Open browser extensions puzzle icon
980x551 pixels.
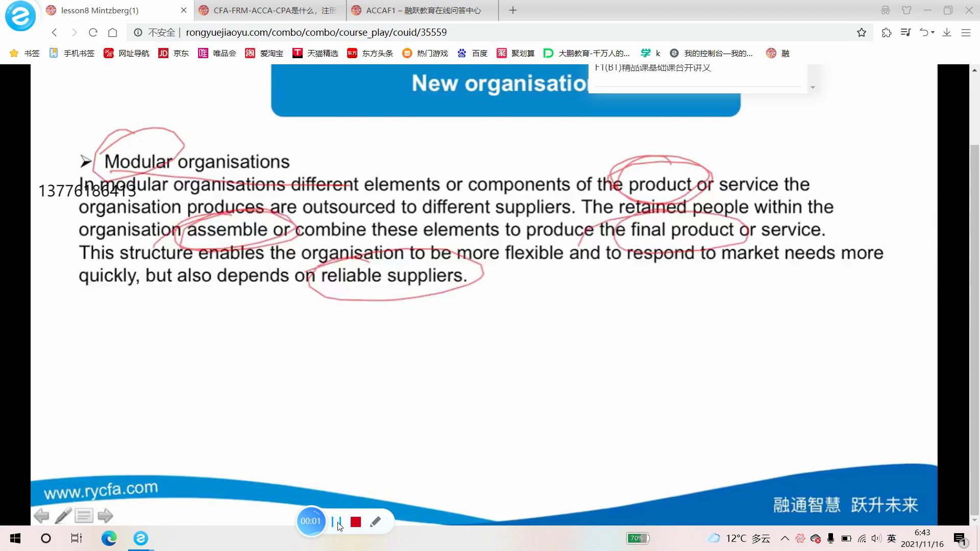click(886, 33)
